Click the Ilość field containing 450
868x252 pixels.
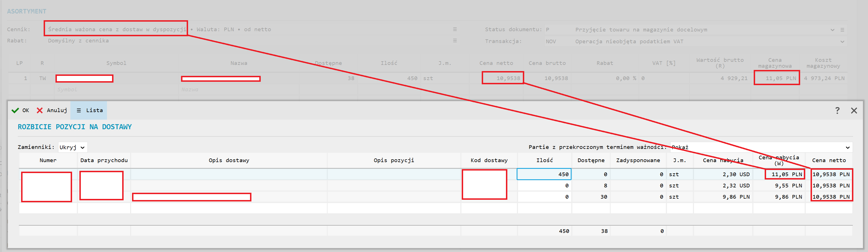coord(544,174)
